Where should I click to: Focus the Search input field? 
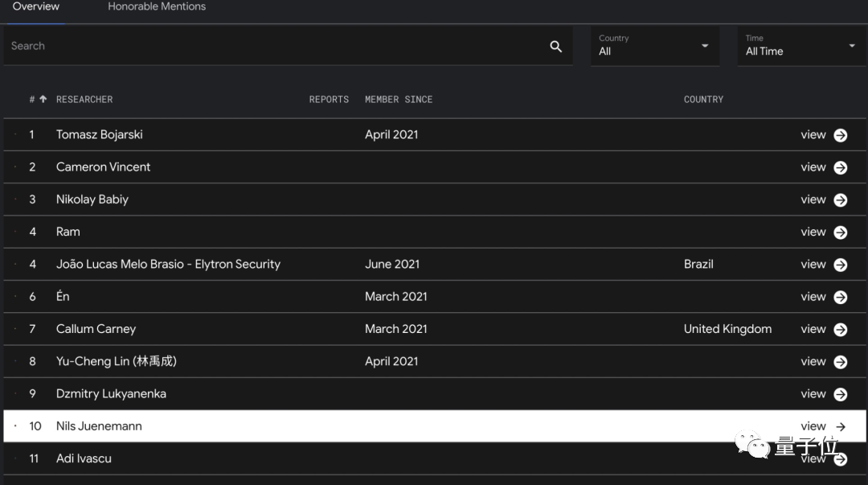click(273, 47)
